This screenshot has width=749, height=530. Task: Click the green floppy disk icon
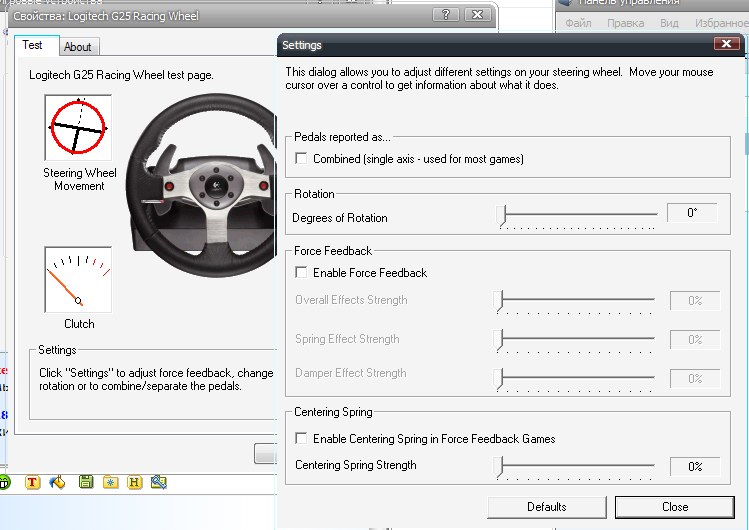click(x=86, y=482)
